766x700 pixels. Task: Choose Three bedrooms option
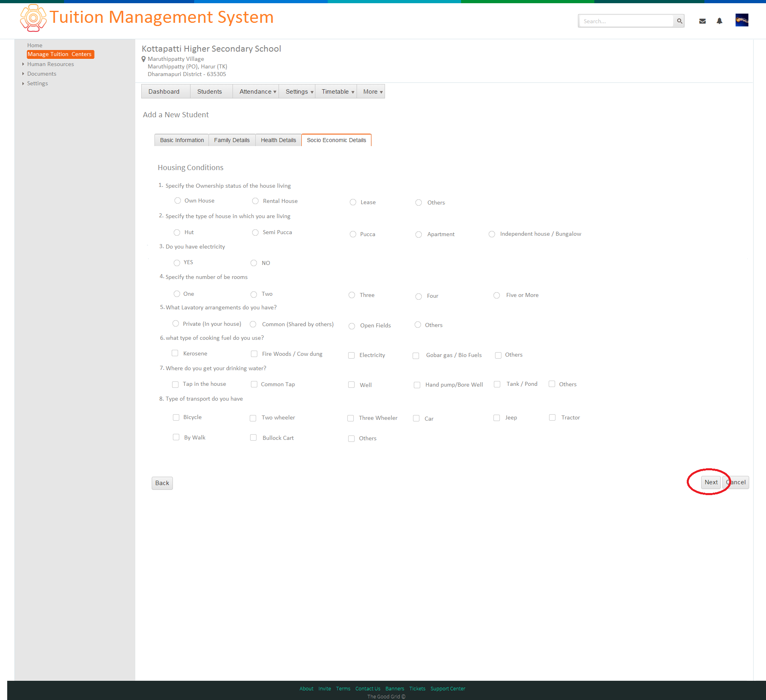point(352,295)
